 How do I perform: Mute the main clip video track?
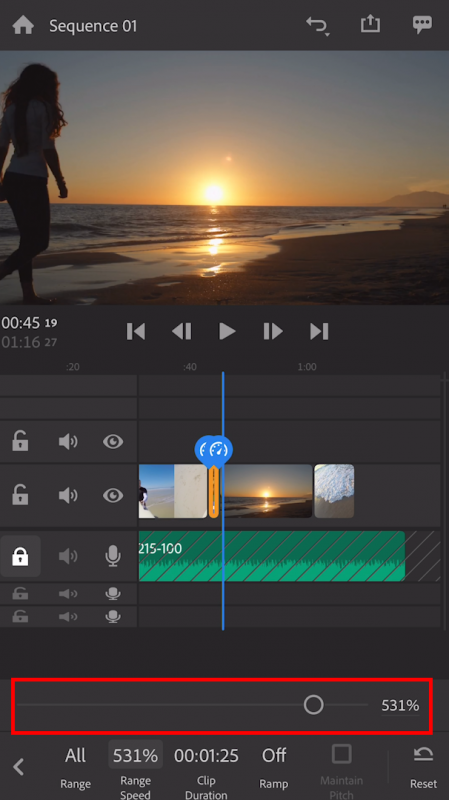[68, 495]
